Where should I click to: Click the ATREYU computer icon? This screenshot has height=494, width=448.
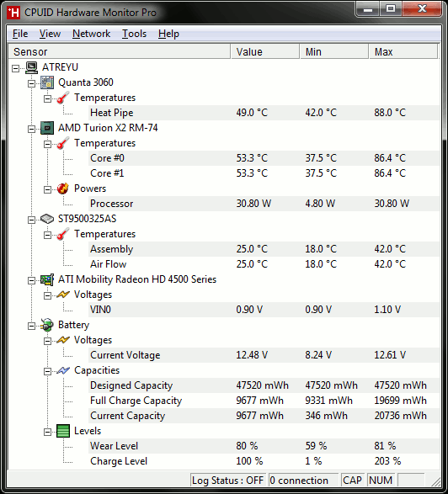click(x=31, y=67)
